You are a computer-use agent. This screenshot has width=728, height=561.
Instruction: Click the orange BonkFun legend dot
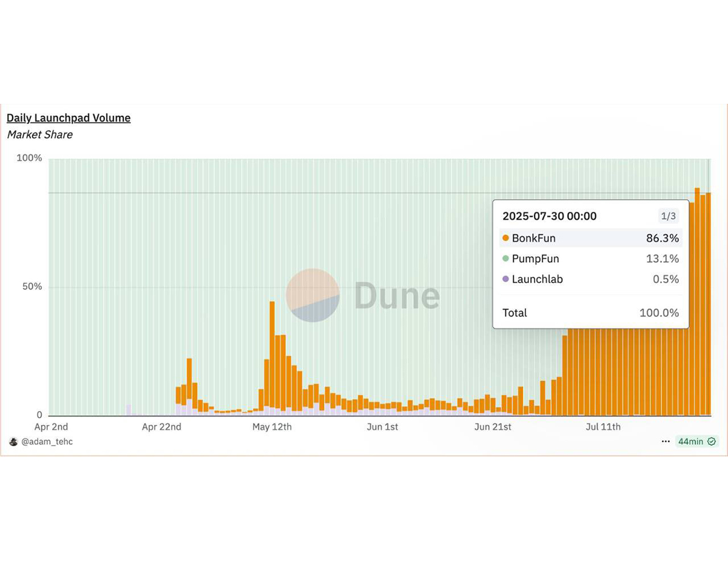click(506, 238)
